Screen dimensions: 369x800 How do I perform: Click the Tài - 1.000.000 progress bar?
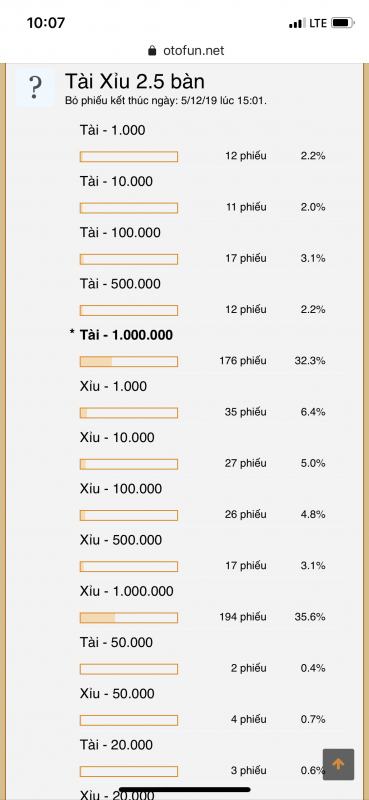point(129,361)
